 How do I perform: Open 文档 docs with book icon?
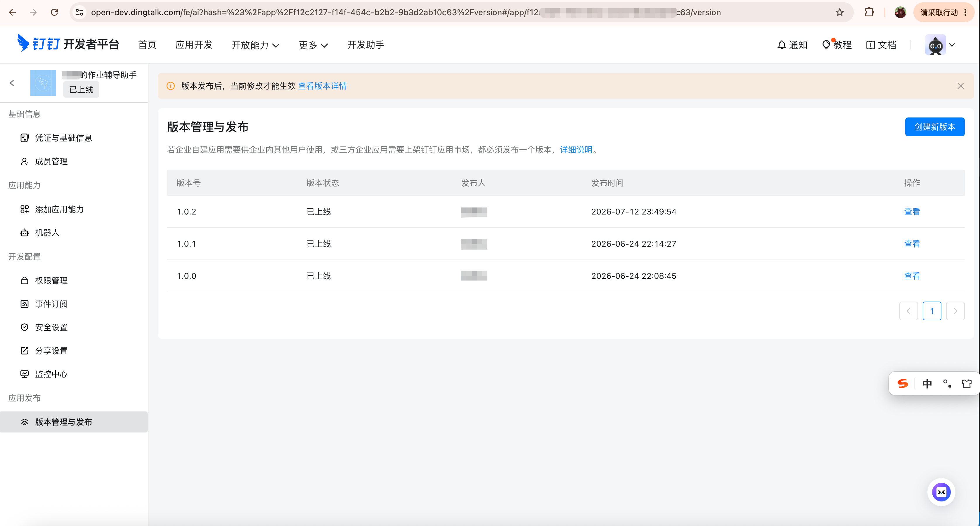881,45
